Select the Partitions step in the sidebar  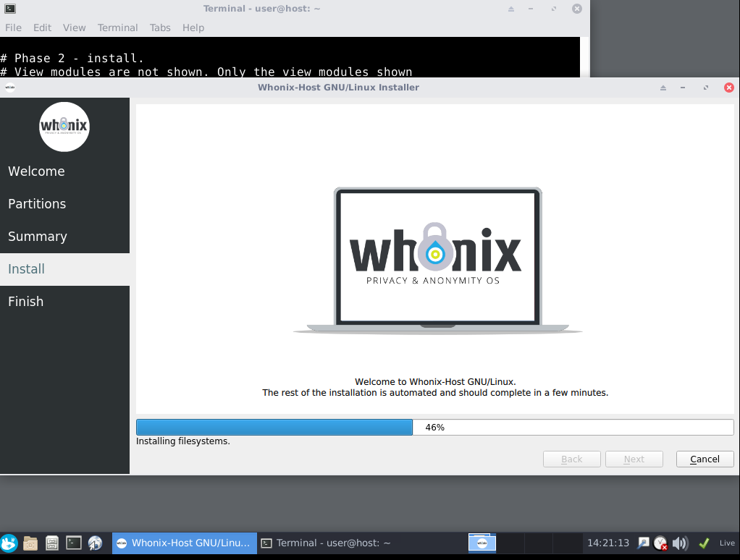tap(37, 204)
